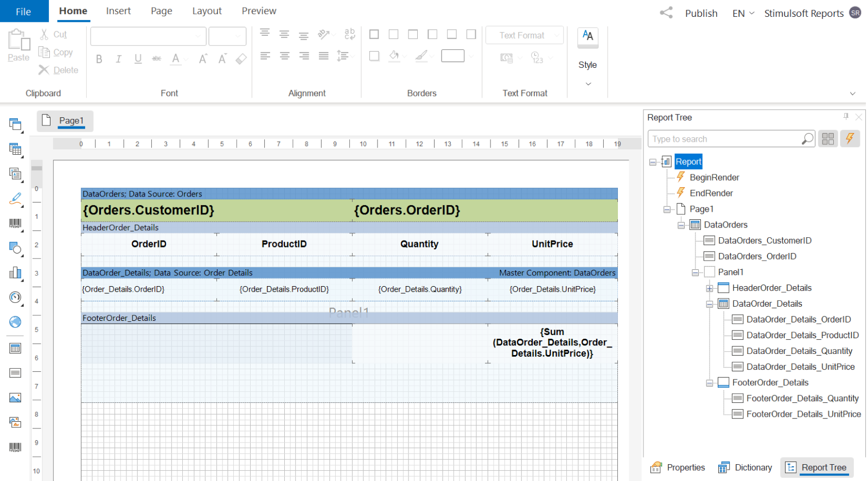This screenshot has width=868, height=481.
Task: Click the lightning events button in Report Tree
Action: [850, 139]
